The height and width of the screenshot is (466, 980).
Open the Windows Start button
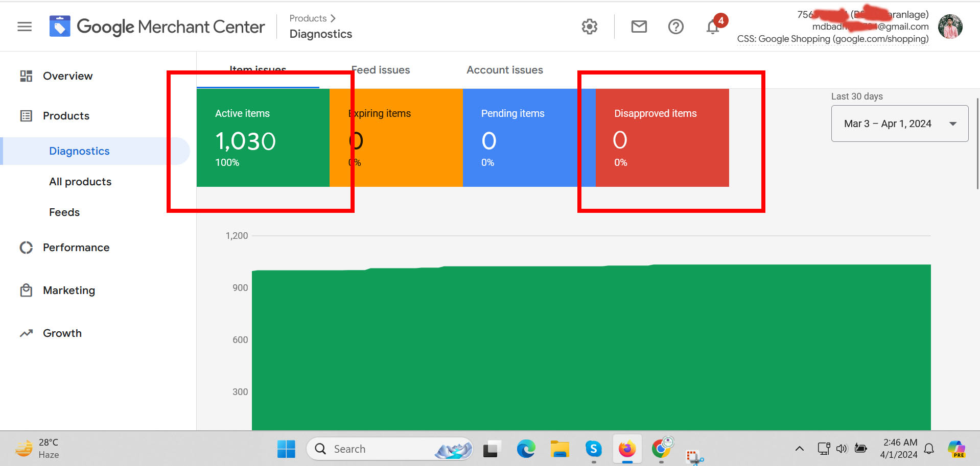tap(286, 449)
